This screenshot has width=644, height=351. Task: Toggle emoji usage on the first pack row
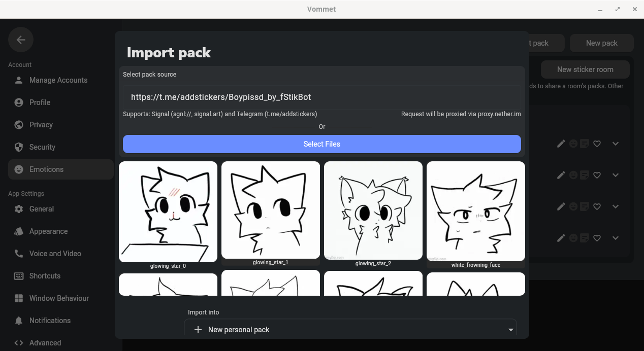(573, 144)
